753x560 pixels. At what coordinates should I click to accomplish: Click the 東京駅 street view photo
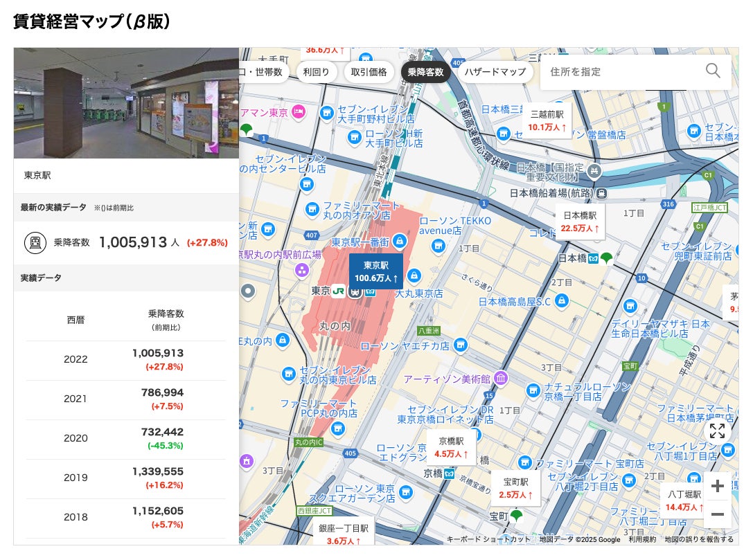[x=126, y=102]
